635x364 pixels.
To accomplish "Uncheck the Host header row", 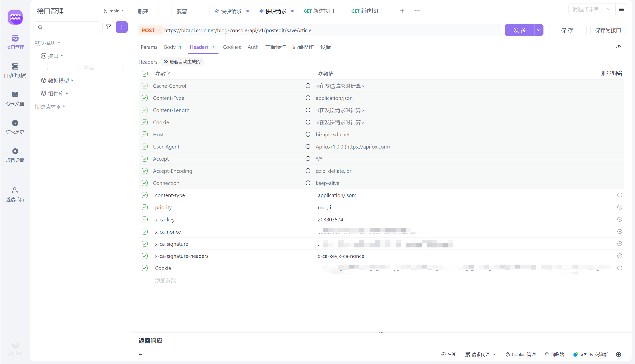I will (x=145, y=134).
